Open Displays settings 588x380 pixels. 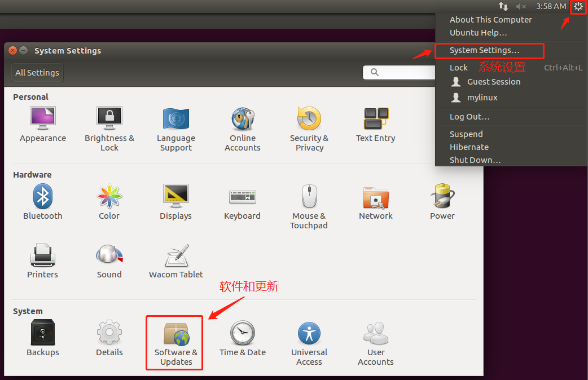click(x=176, y=202)
